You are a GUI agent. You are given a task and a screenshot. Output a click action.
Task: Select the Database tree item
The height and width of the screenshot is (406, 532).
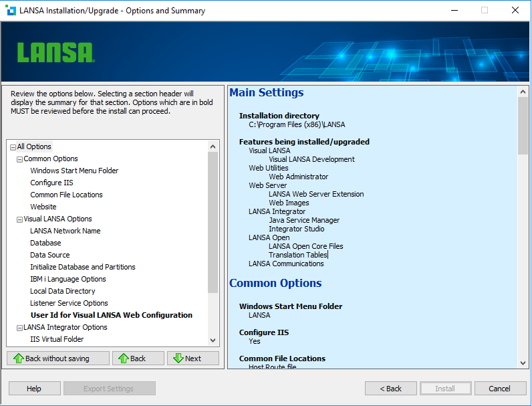click(x=45, y=243)
